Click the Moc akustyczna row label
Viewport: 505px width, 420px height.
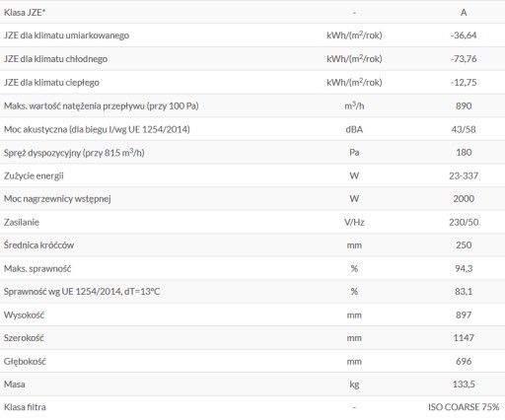pyautogui.click(x=97, y=129)
